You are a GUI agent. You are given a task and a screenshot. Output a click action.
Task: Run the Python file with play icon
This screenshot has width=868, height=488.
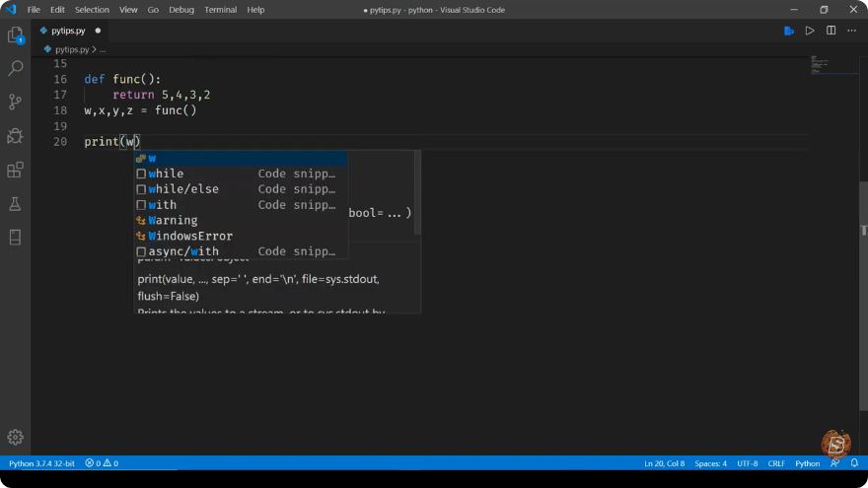[810, 31]
